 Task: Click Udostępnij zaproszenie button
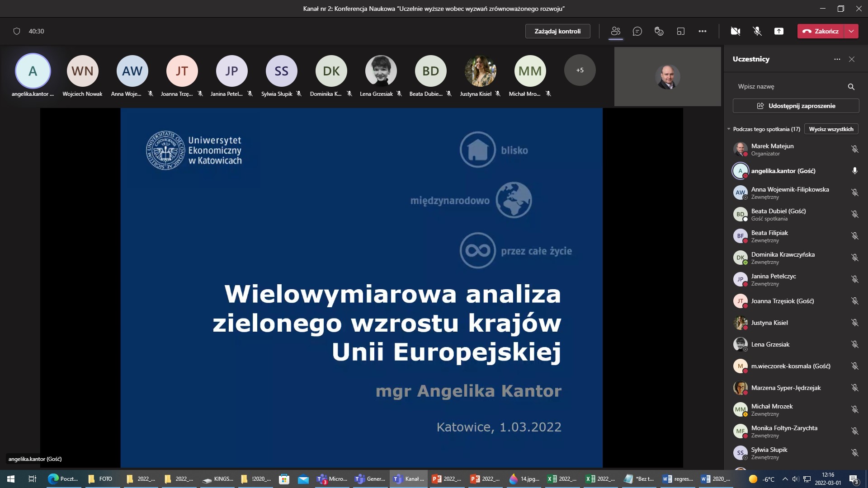[795, 105]
